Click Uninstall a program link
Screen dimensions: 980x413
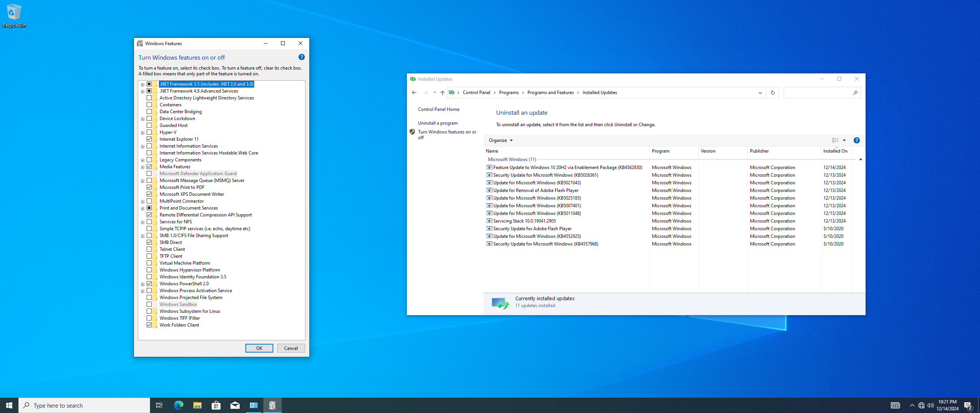click(x=438, y=123)
